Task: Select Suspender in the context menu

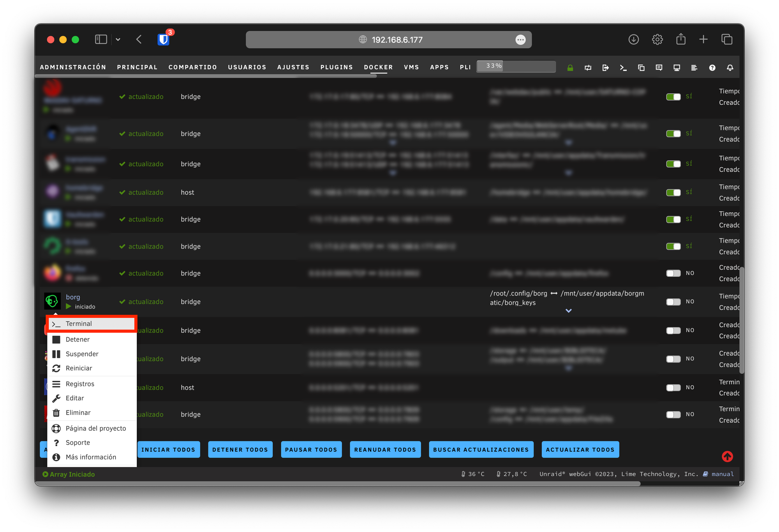Action: [x=92, y=354]
